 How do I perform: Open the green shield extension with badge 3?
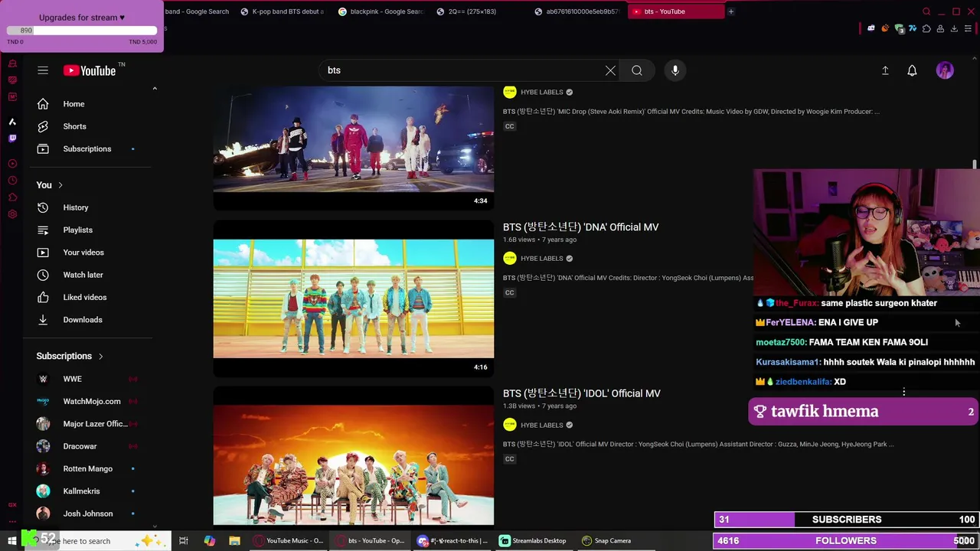[900, 29]
